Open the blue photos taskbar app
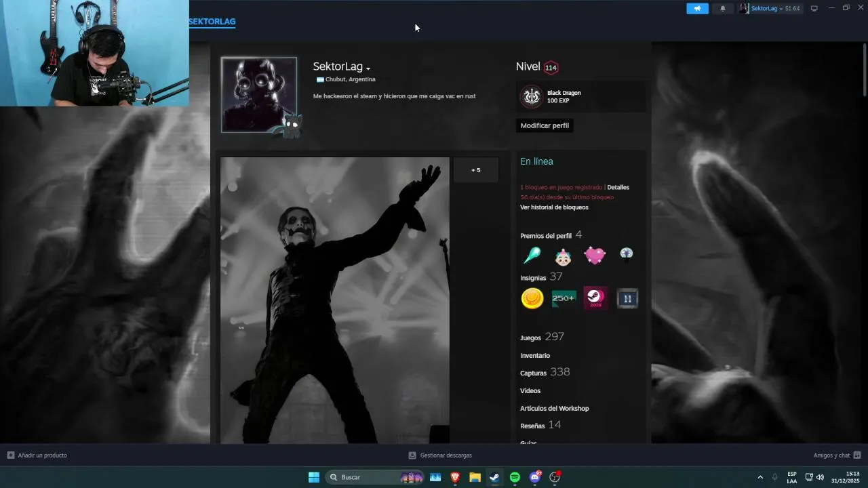Viewport: 868px width, 488px height. [435, 477]
